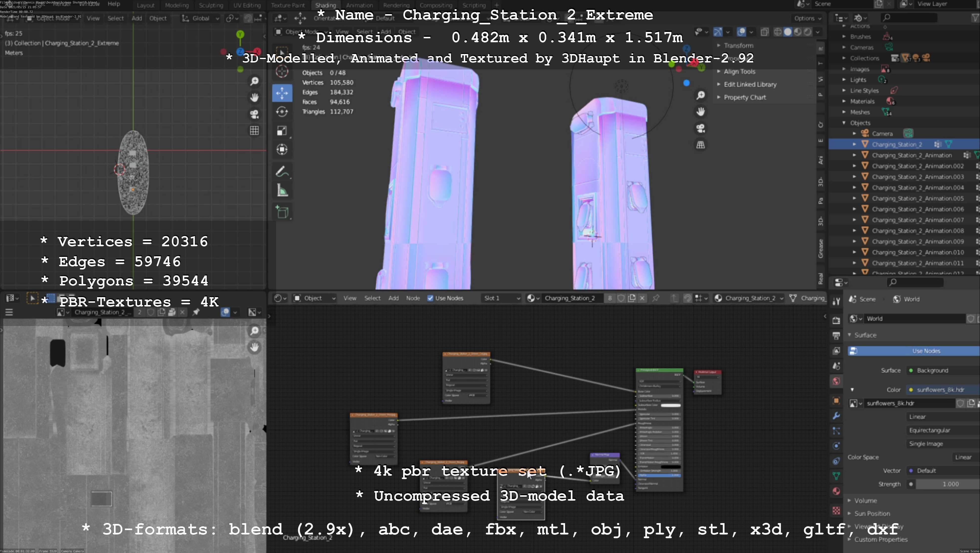Viewport: 980px width, 553px height.
Task: Switch to wireframe shading mode
Action: point(778,32)
